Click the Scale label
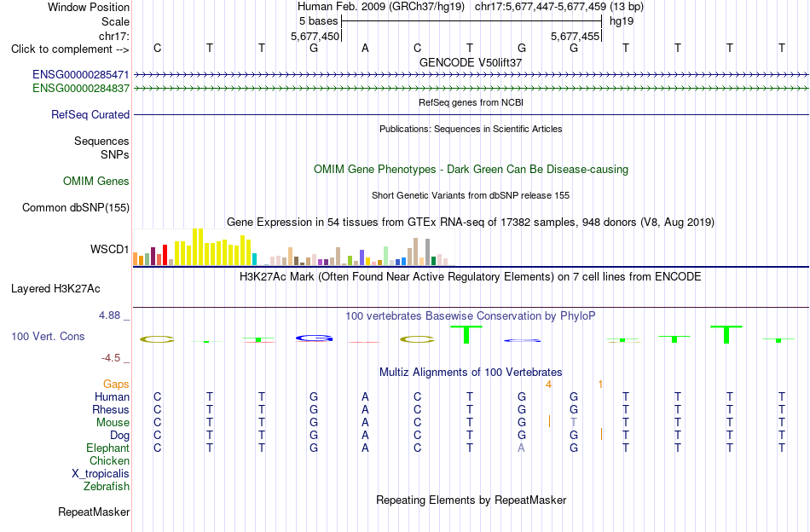The image size is (810, 532). [115, 21]
